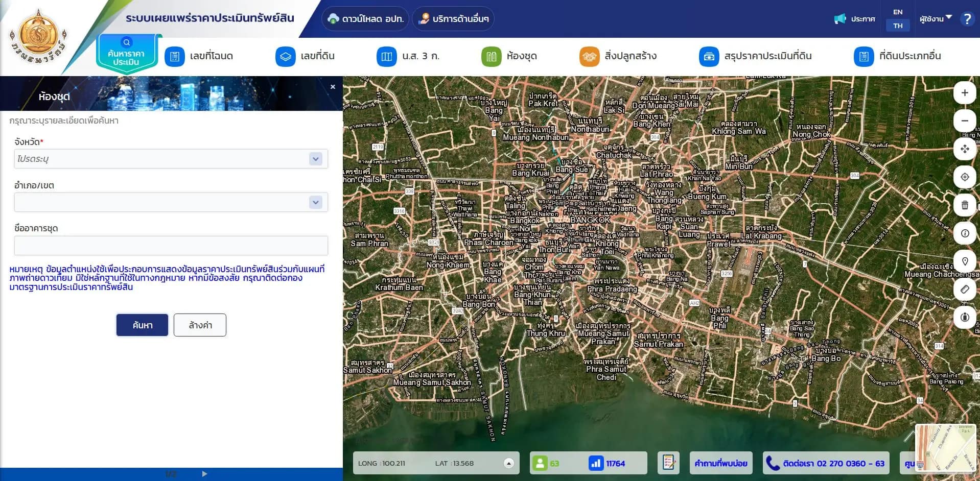980x481 pixels.
Task: Expand the coordinates panel arrow
Action: tap(508, 463)
